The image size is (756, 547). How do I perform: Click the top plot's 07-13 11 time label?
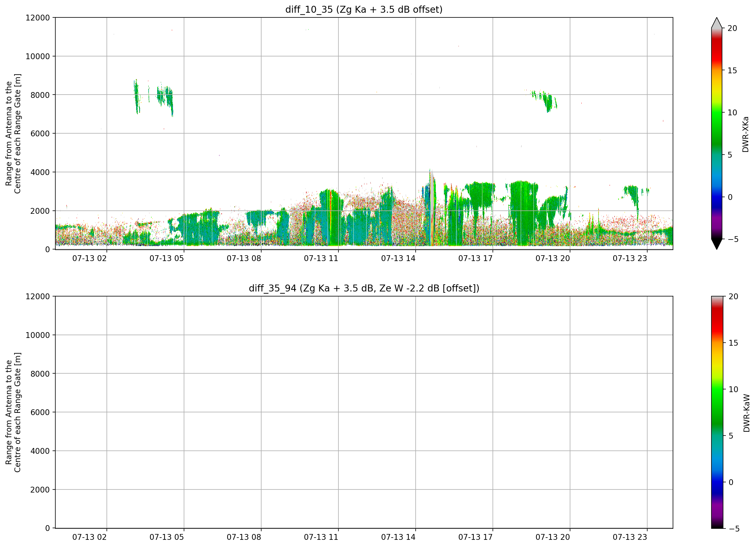click(x=321, y=258)
